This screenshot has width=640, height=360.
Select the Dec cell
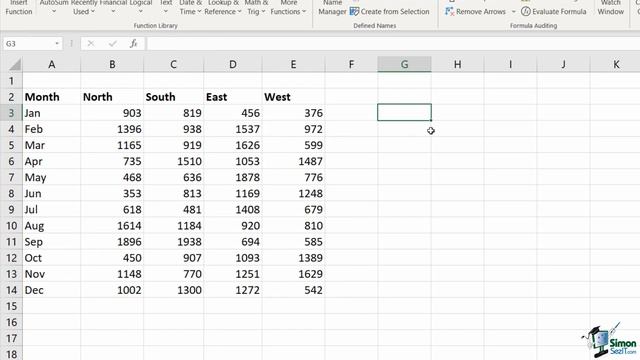(51, 290)
